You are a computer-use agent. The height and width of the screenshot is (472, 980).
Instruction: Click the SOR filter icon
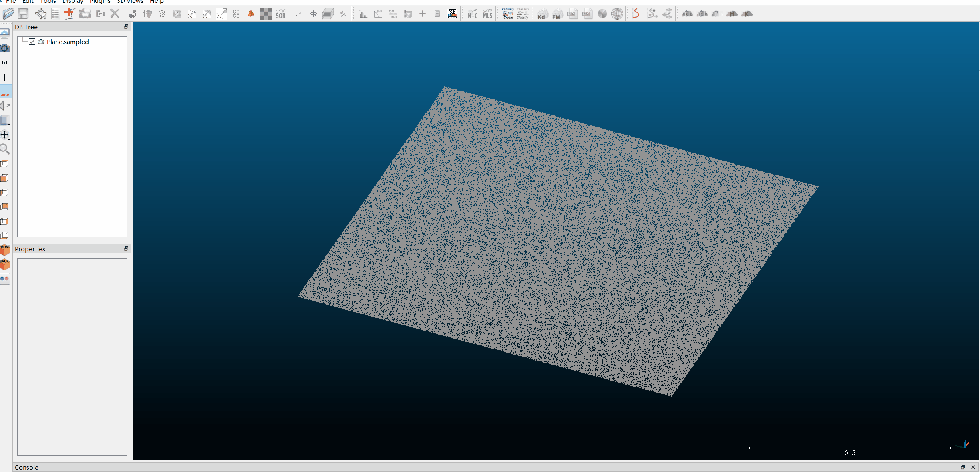(x=280, y=14)
